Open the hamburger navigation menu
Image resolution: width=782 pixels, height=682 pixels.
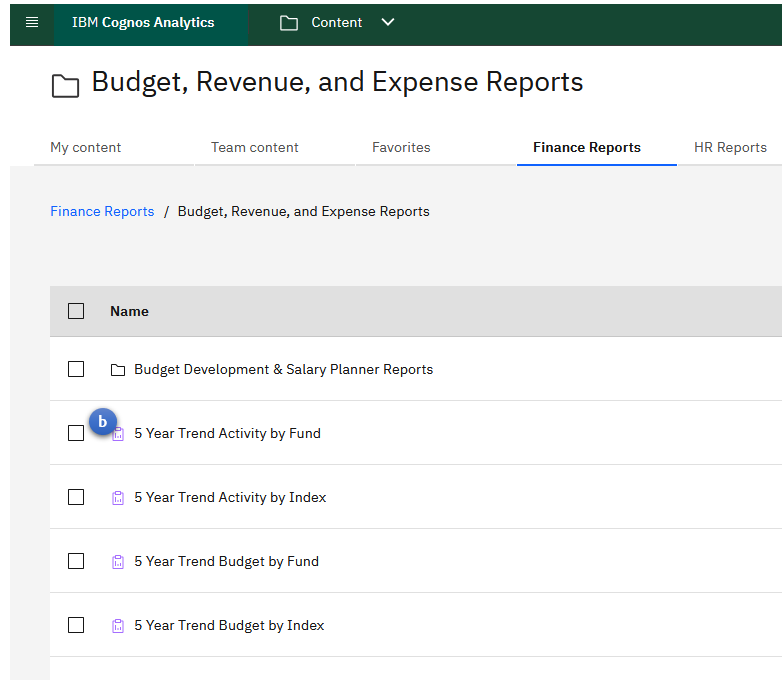pos(32,22)
